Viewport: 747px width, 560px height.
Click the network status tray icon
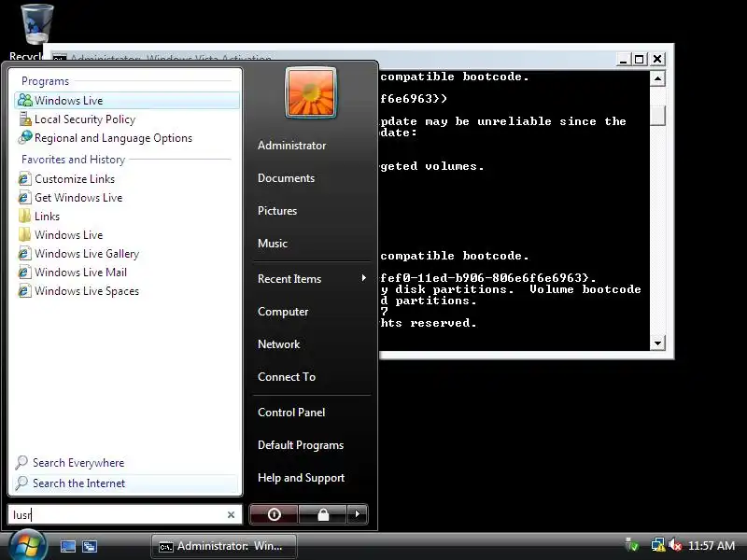click(x=657, y=545)
